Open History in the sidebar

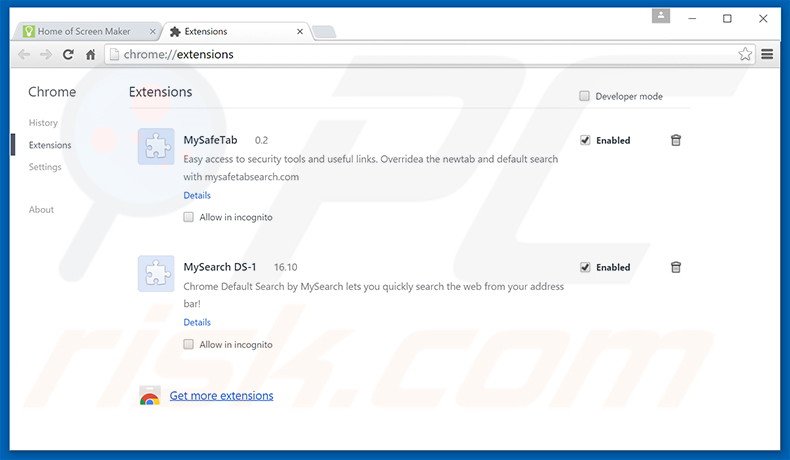(43, 123)
